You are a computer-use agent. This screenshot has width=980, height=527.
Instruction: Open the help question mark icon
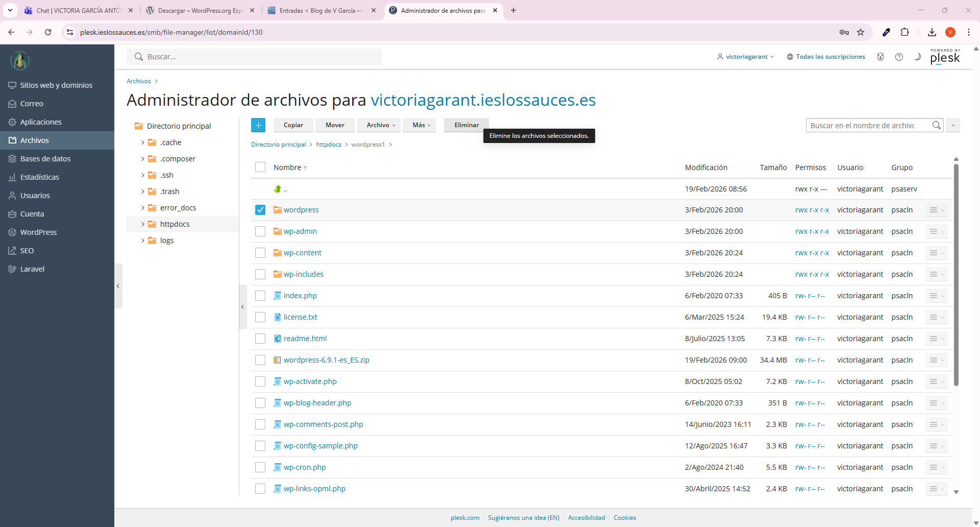pyautogui.click(x=899, y=57)
